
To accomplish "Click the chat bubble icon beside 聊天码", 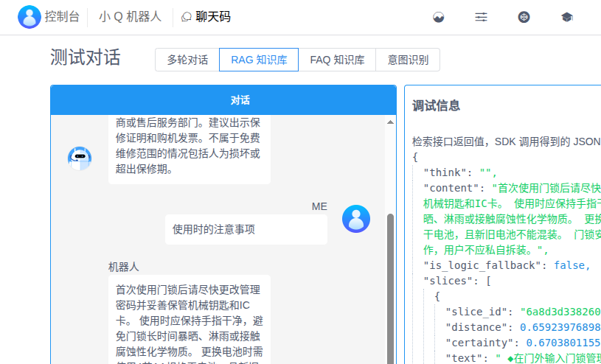I will 187,17.
